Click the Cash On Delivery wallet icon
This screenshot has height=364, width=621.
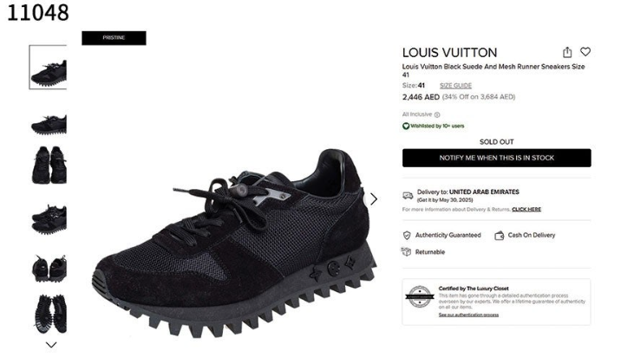[499, 236]
